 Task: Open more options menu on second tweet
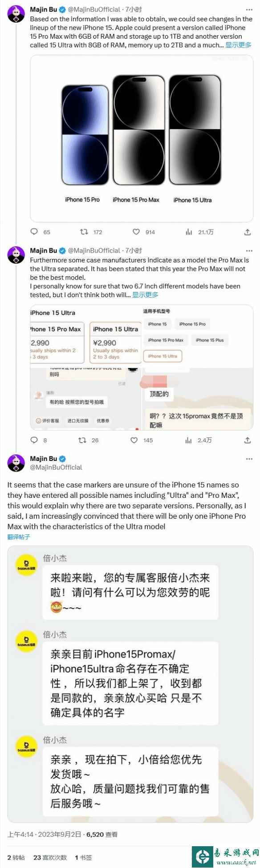coord(249,250)
